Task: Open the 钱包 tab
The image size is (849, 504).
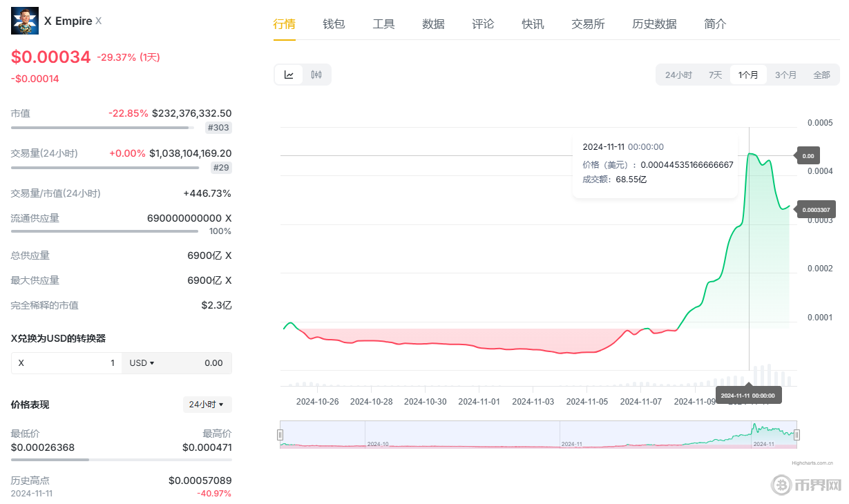Action: [334, 24]
